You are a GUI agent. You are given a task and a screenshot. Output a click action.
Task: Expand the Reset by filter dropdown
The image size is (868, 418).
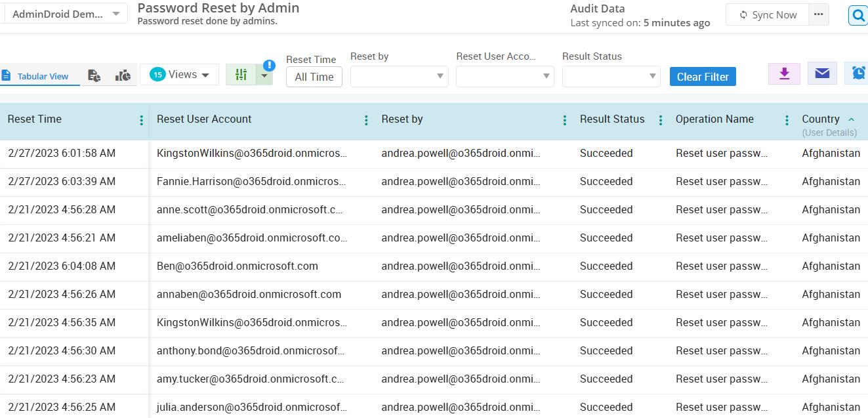pos(399,77)
